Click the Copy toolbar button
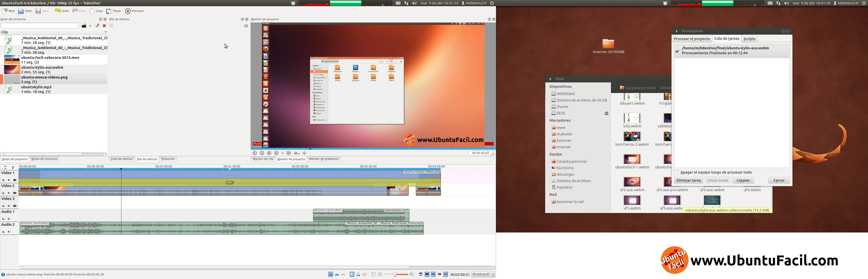Image resolution: width=868 pixels, height=279 pixels. 96,11
